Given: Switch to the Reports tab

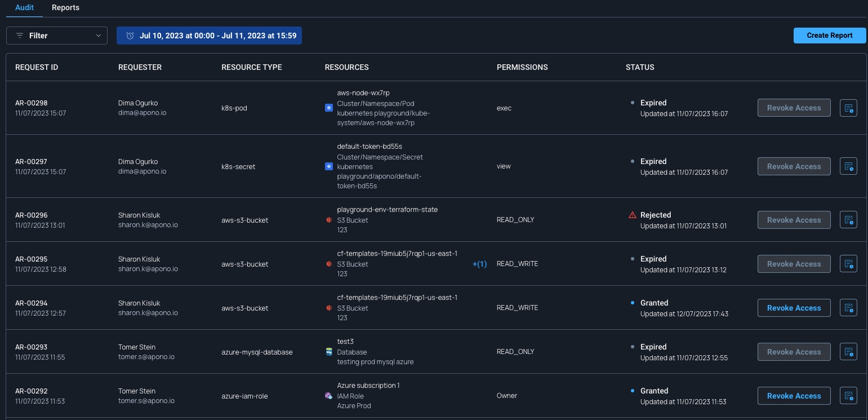Looking at the screenshot, I should click(x=65, y=8).
